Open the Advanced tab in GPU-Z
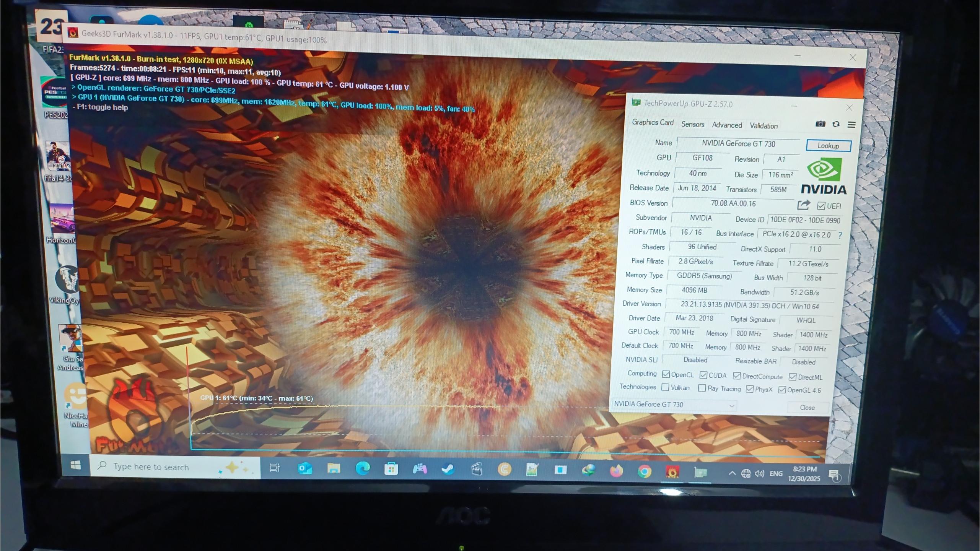The height and width of the screenshot is (551, 980). (x=727, y=125)
